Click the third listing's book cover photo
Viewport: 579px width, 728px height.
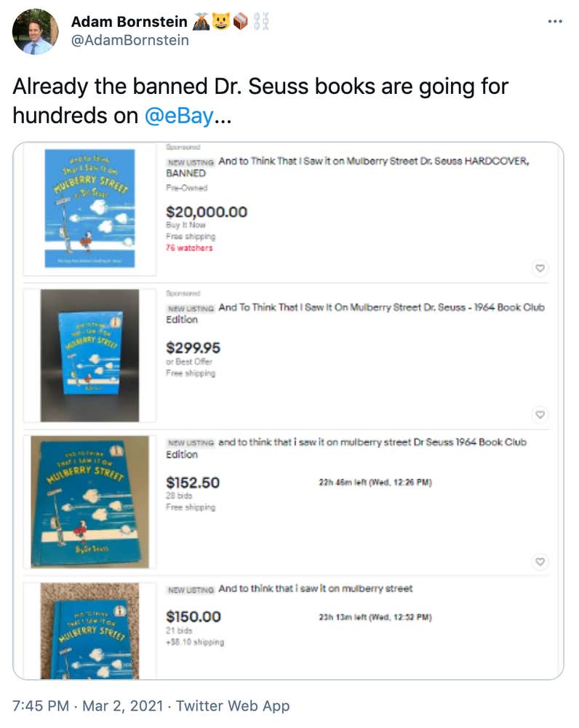89,501
